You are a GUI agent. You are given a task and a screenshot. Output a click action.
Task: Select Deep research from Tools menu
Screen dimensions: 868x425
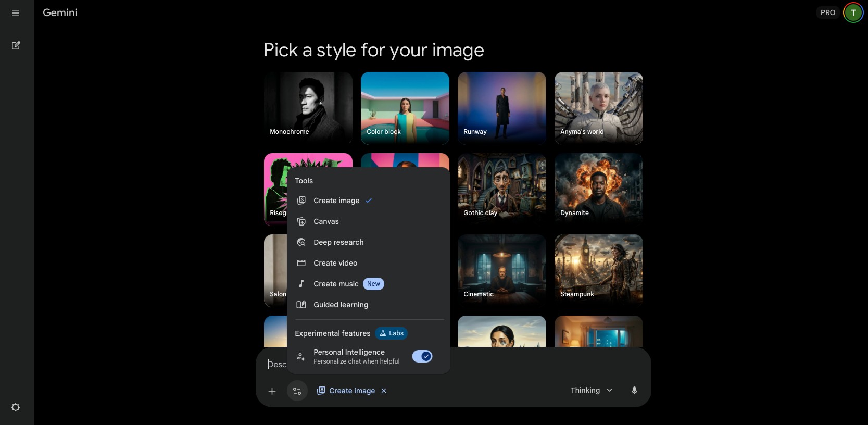(369, 242)
